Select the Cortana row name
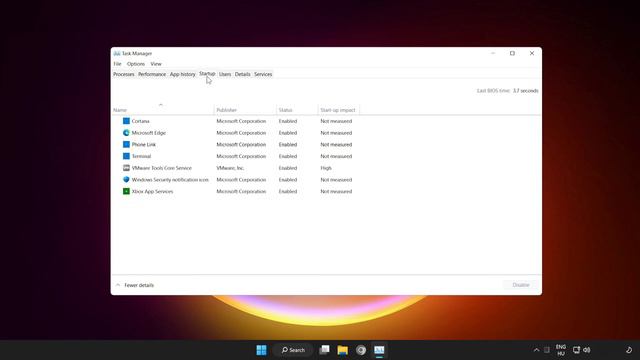The width and height of the screenshot is (640, 360). click(x=140, y=121)
